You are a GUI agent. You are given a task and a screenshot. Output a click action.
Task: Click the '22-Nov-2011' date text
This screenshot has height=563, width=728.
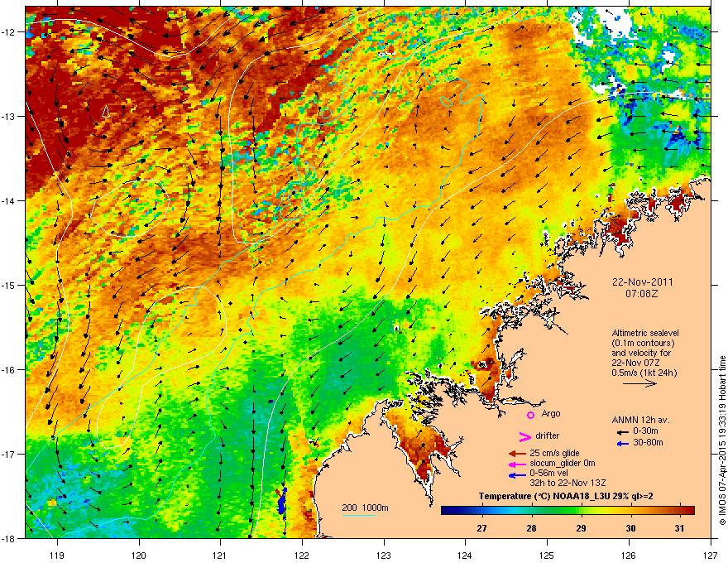(643, 282)
